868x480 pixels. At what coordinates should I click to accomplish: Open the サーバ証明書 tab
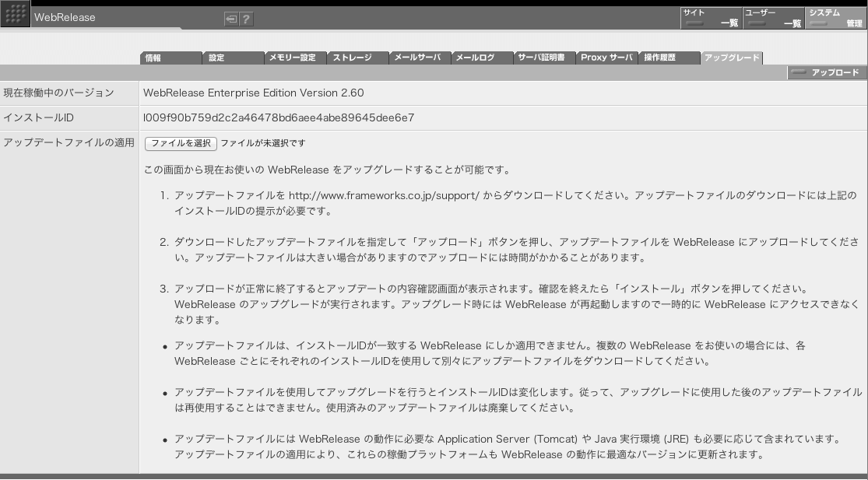pyautogui.click(x=545, y=58)
